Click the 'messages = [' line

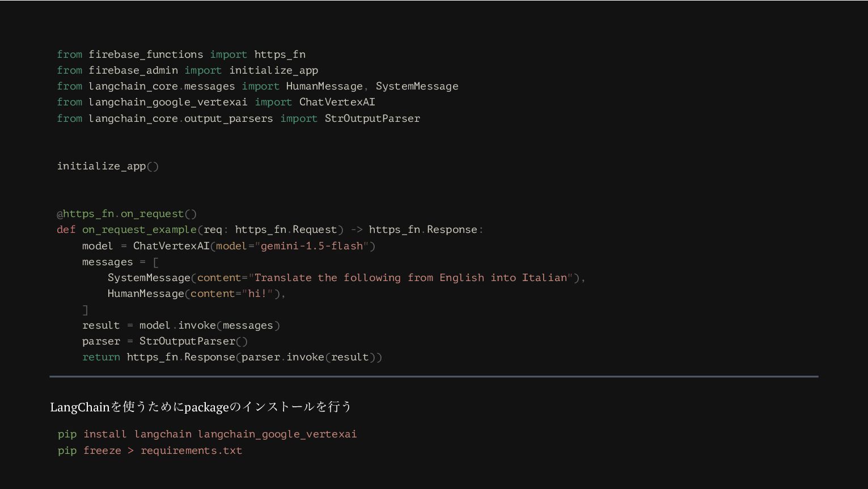tap(120, 262)
